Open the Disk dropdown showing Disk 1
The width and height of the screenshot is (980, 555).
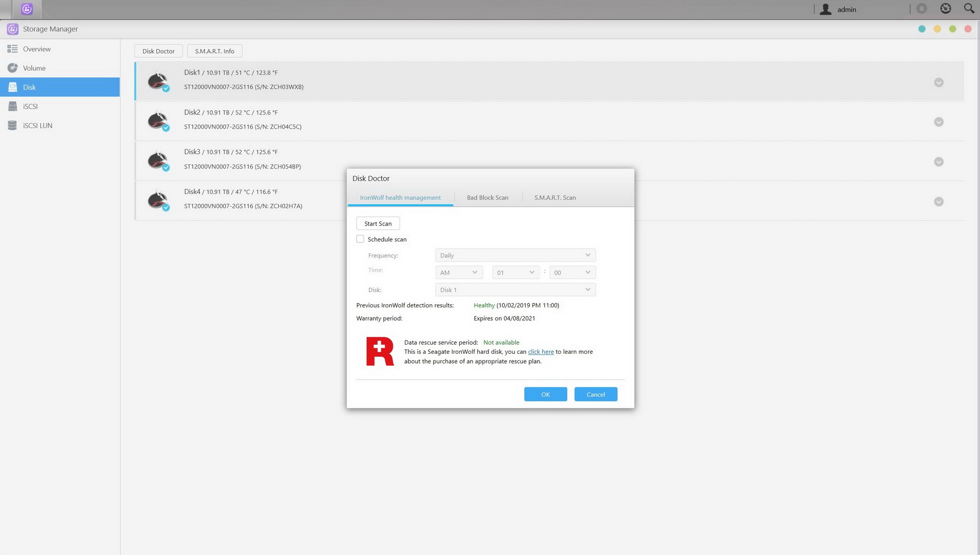pyautogui.click(x=515, y=290)
